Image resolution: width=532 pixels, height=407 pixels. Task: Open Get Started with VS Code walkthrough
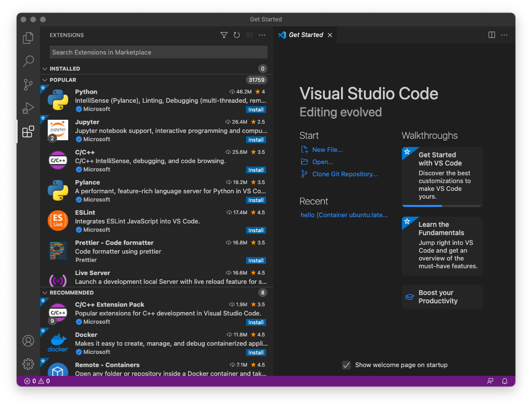coord(442,177)
